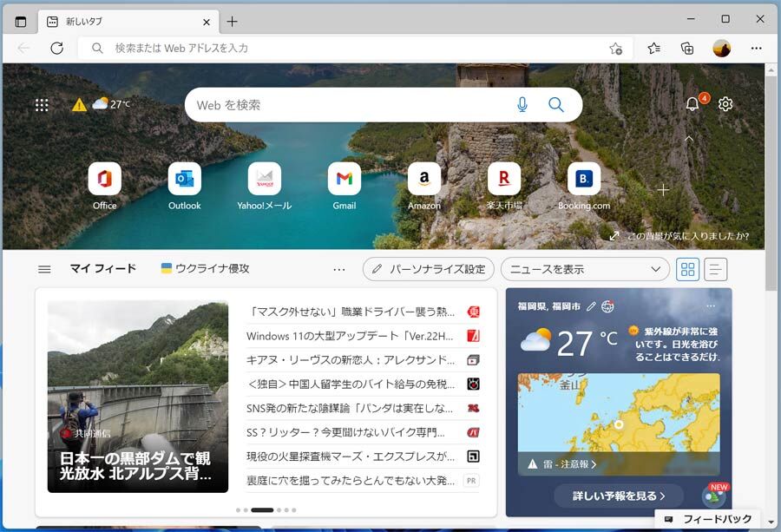
Task: Select the マイ フィード tab
Action: pyautogui.click(x=103, y=268)
